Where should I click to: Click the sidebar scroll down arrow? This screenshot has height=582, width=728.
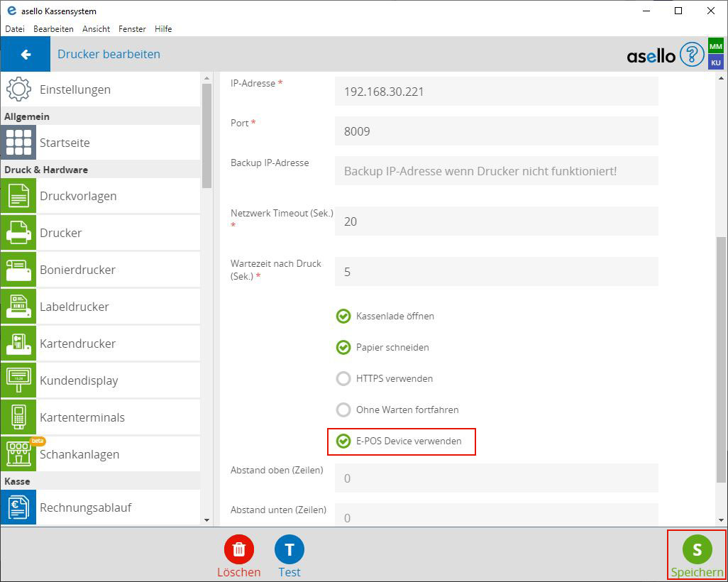tap(206, 520)
